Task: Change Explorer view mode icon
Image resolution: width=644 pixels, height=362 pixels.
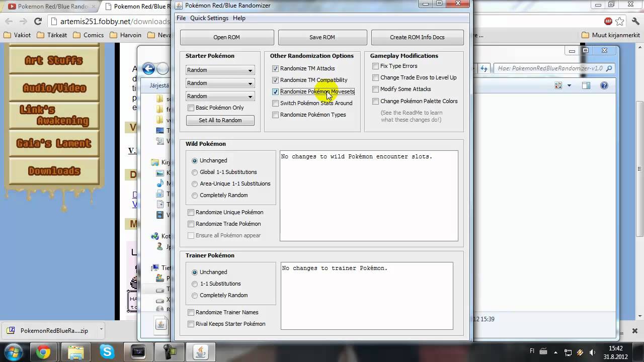Action: 558,85
